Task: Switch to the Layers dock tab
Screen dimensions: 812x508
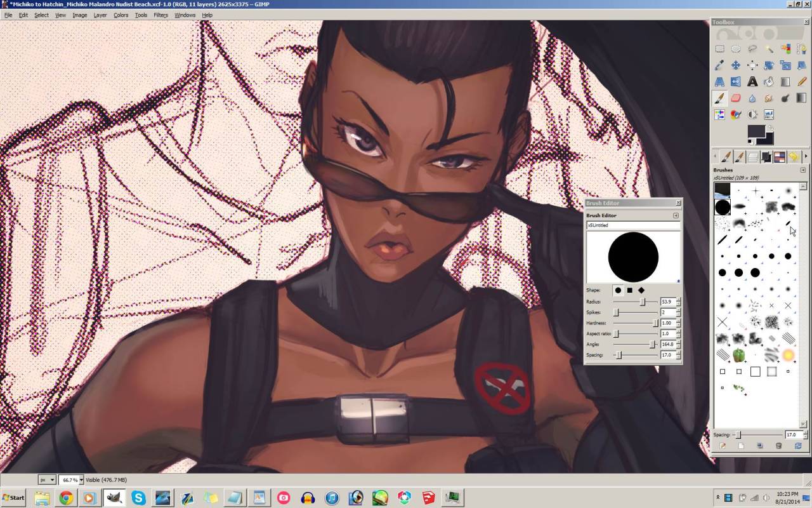Action: click(752, 156)
